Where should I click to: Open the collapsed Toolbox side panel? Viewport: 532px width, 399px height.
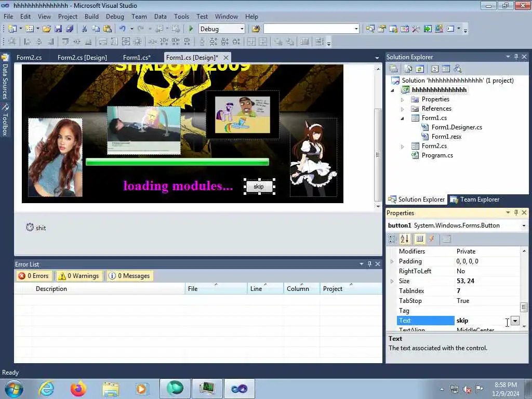[5, 119]
